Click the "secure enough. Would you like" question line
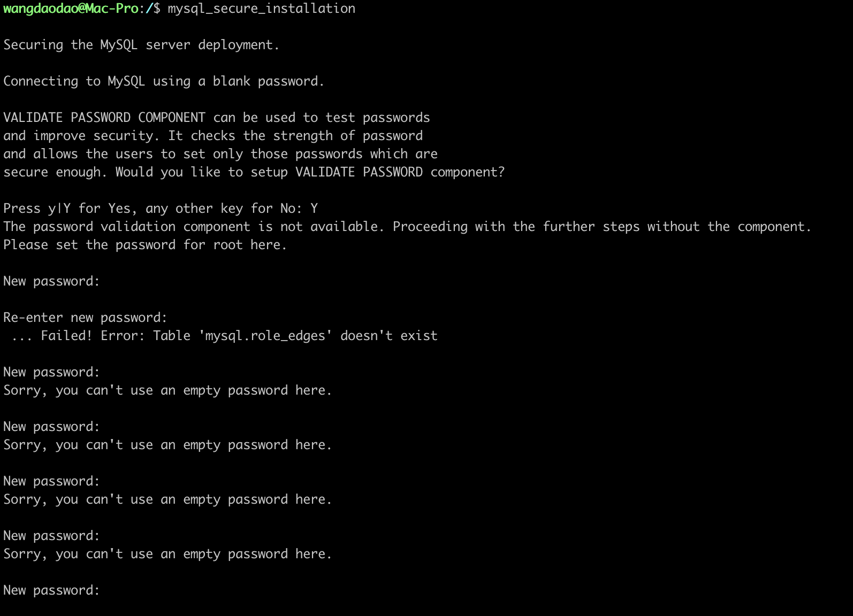853x616 pixels. [x=254, y=172]
